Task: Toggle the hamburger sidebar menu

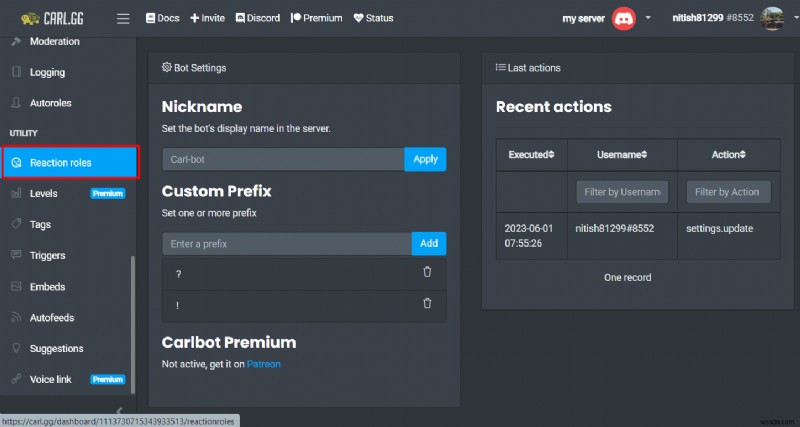Action: (x=123, y=19)
